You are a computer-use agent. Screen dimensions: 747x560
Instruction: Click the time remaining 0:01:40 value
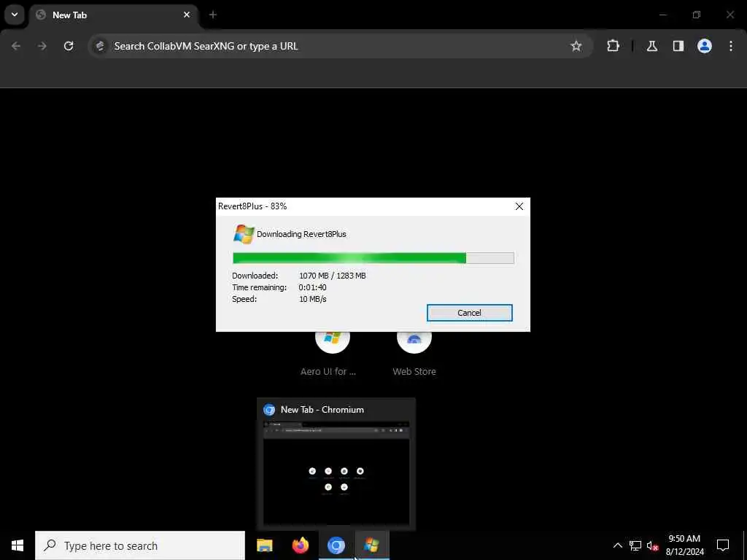point(312,287)
